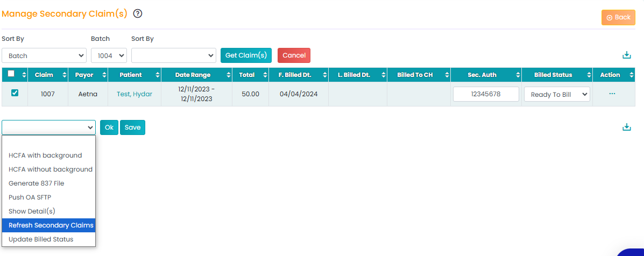Open the Ready To Bill status dropdown
Viewport: 644px width, 256px height.
coord(557,94)
